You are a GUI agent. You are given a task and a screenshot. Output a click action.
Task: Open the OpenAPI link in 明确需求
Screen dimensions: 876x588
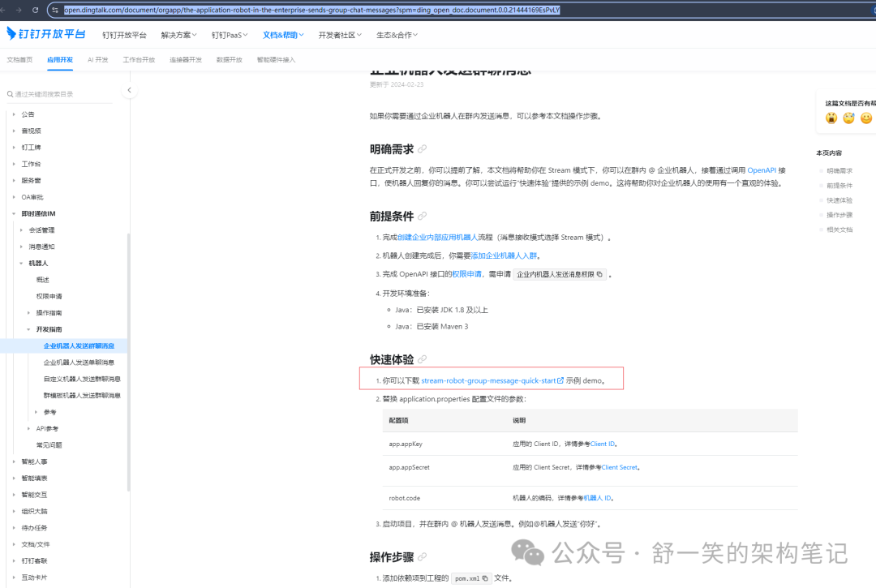click(762, 170)
